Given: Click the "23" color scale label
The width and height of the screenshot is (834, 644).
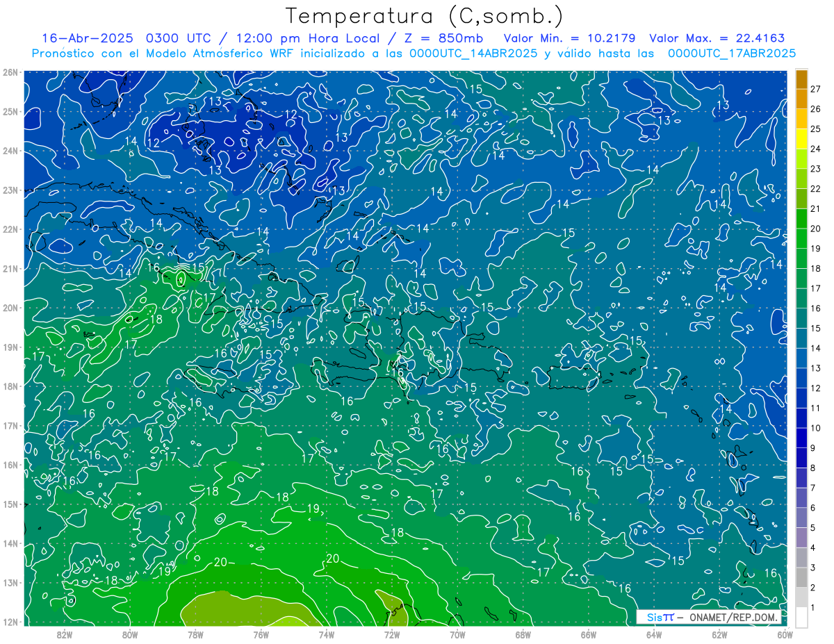Looking at the screenshot, I should click(815, 169).
